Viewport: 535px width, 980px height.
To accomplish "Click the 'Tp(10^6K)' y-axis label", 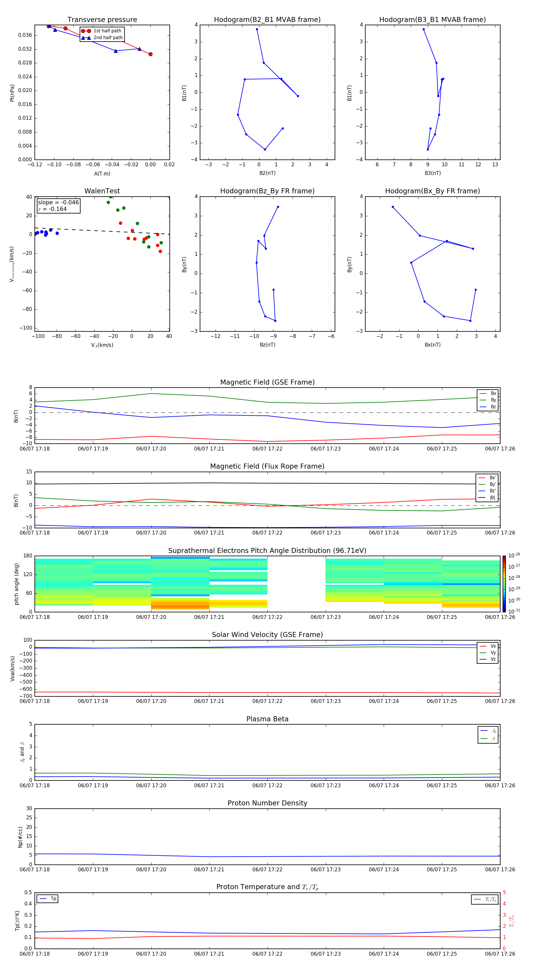I will click(x=17, y=921).
